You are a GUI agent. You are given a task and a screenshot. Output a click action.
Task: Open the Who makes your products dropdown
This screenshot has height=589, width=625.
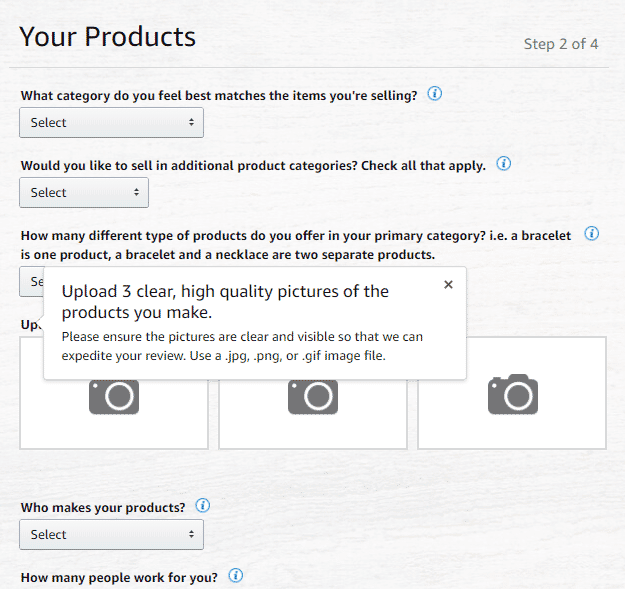click(112, 535)
